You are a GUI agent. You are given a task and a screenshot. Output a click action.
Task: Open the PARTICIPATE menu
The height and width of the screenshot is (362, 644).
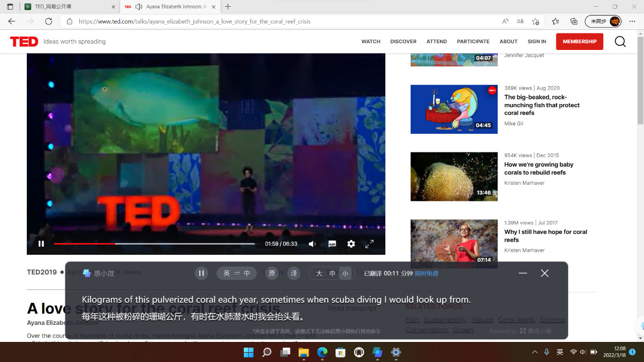point(473,42)
